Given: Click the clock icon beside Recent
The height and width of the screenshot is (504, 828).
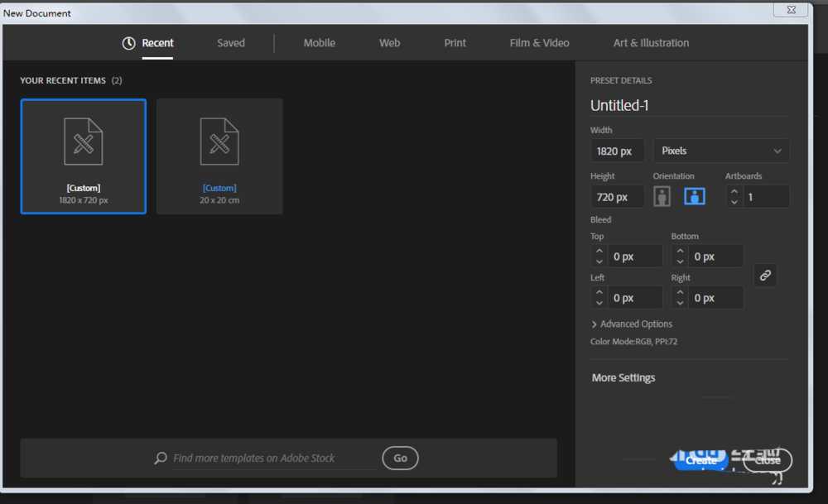Looking at the screenshot, I should click(x=129, y=43).
